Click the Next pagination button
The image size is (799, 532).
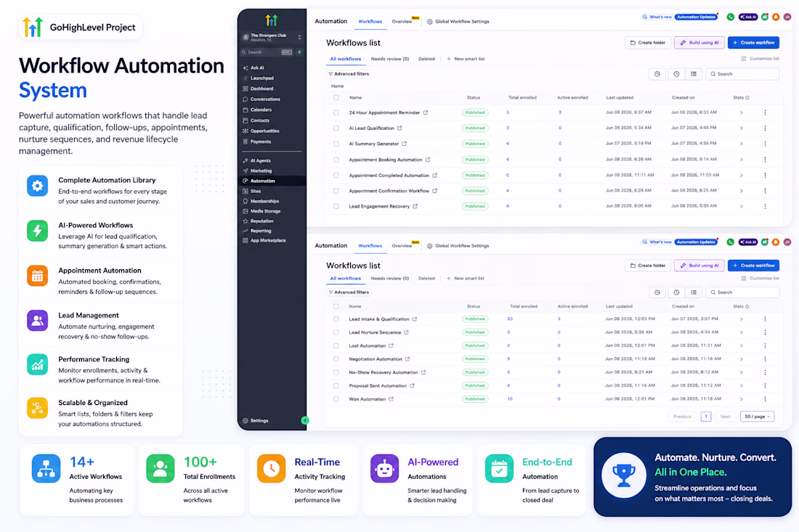coord(725,417)
